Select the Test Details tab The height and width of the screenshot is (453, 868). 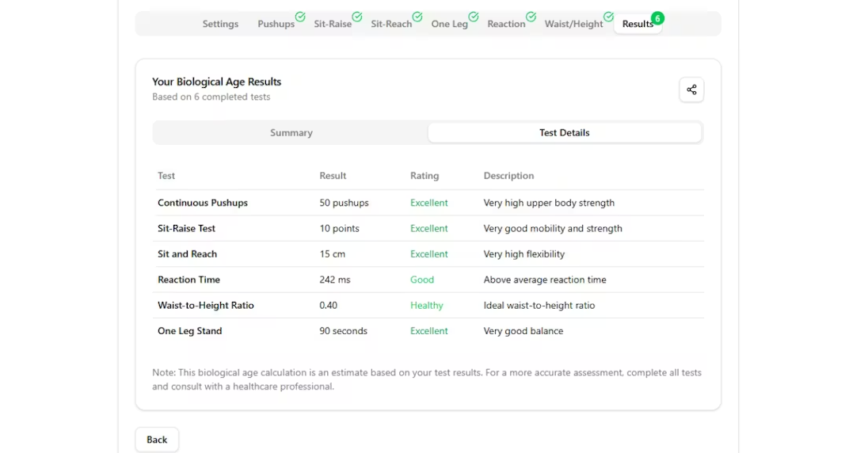(x=564, y=132)
